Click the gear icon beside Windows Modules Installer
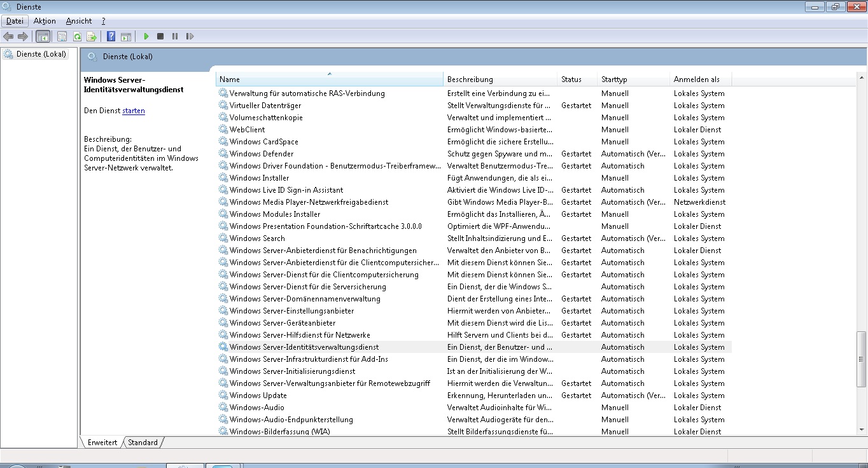The height and width of the screenshot is (468, 868). tap(223, 214)
